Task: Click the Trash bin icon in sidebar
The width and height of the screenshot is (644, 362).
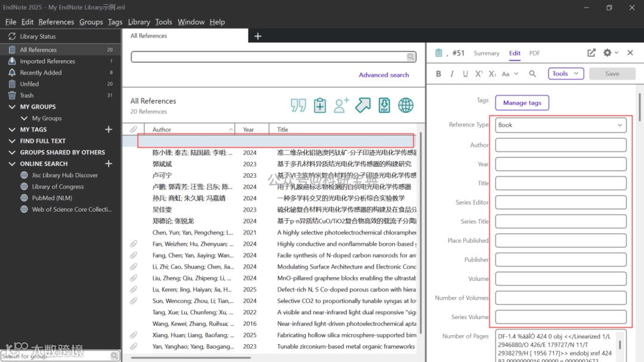Action: [x=12, y=95]
